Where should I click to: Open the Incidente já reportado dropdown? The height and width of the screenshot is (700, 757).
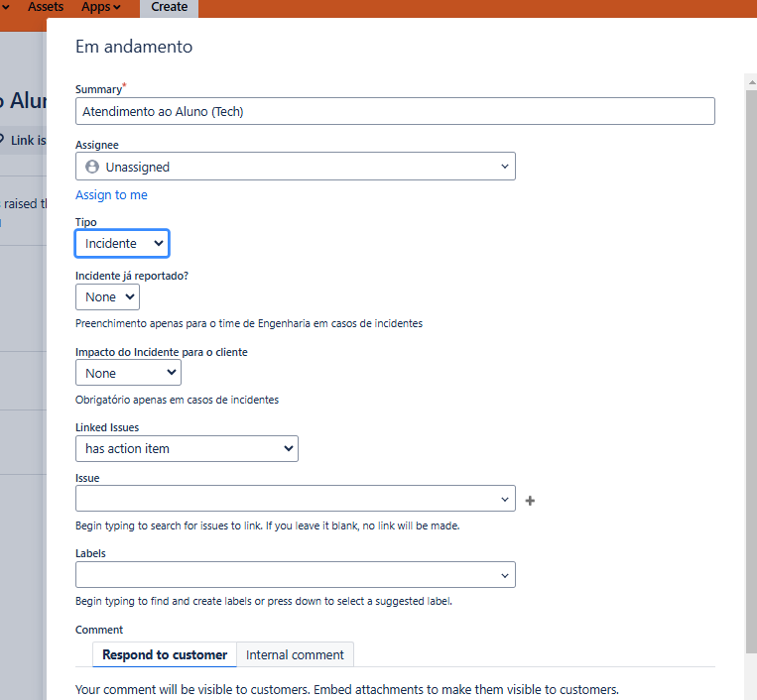coord(108,296)
